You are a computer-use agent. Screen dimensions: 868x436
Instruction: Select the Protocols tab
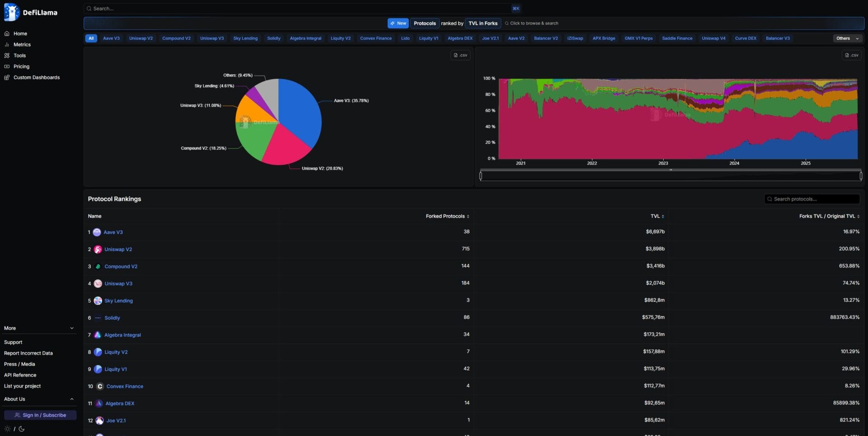pyautogui.click(x=425, y=23)
